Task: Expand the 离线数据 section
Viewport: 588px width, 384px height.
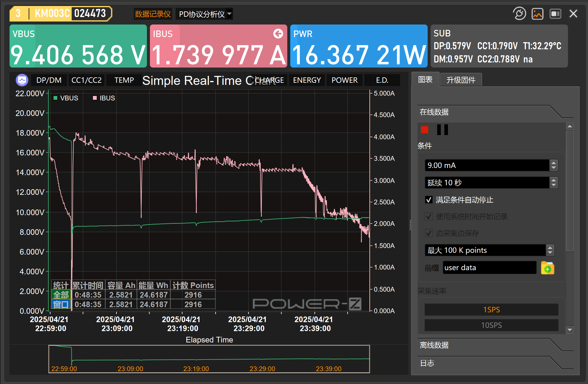Action: click(x=434, y=345)
